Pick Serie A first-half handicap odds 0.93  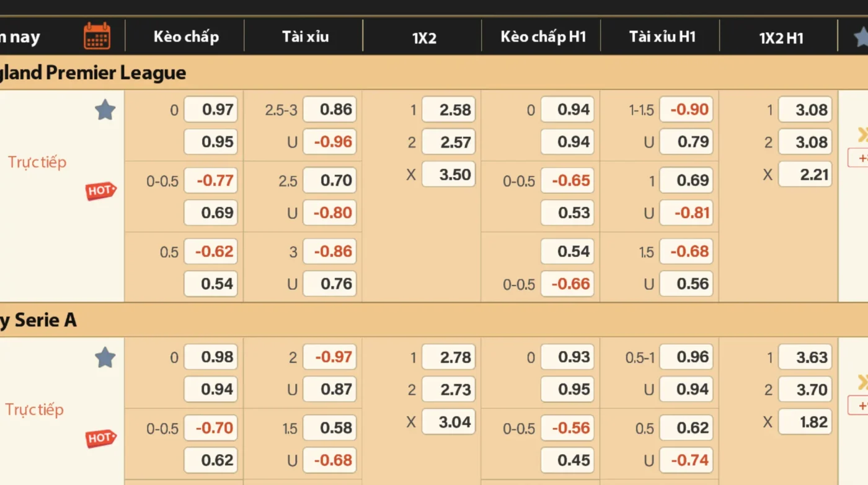(568, 357)
